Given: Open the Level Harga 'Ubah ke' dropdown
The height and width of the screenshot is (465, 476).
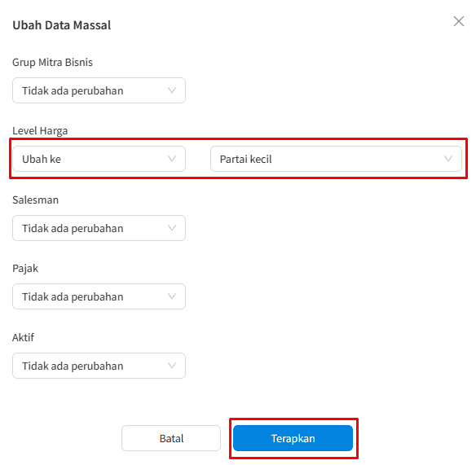Looking at the screenshot, I should [99, 159].
